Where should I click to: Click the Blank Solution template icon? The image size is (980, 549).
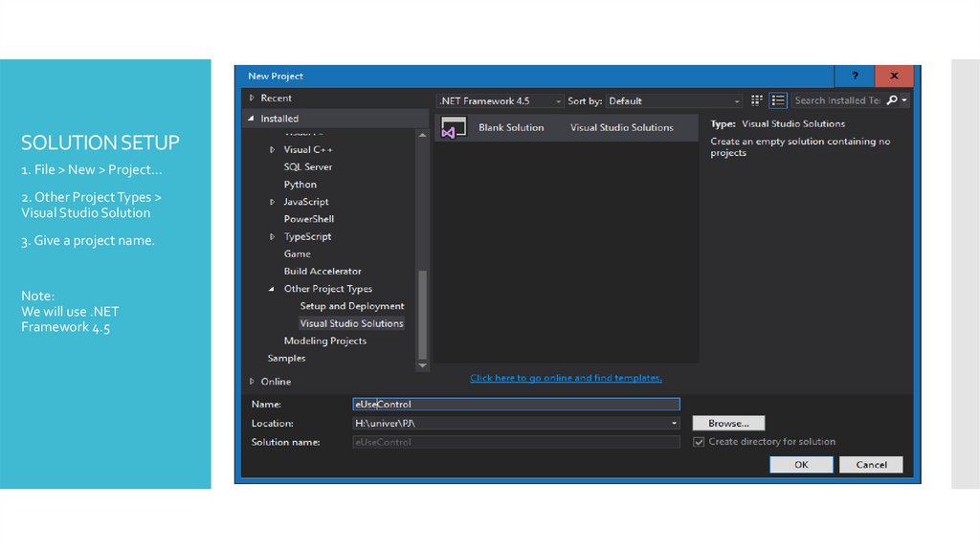point(453,127)
